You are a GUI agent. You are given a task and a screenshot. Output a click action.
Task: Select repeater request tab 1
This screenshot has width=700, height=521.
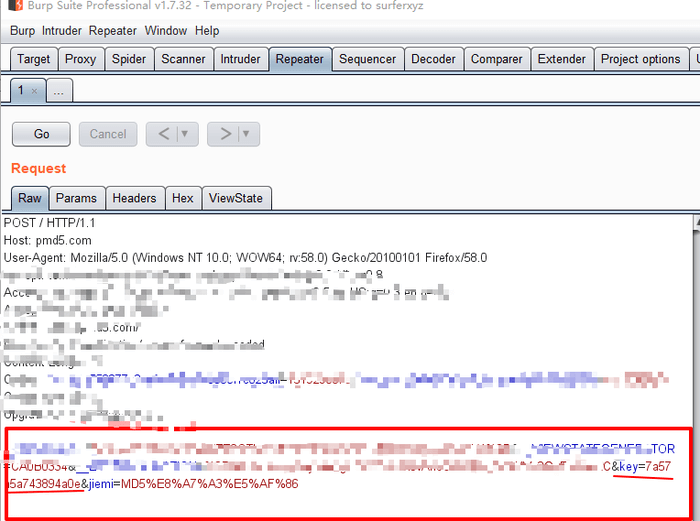coord(21,91)
